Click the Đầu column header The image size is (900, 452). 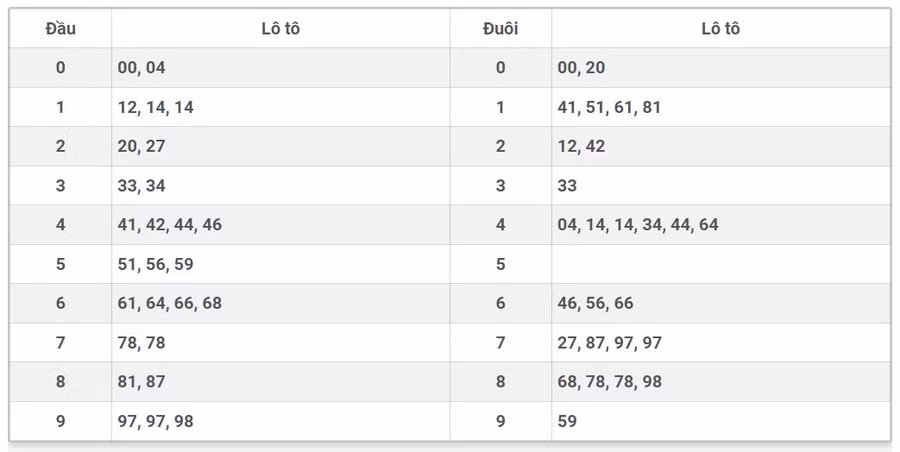click(x=60, y=29)
